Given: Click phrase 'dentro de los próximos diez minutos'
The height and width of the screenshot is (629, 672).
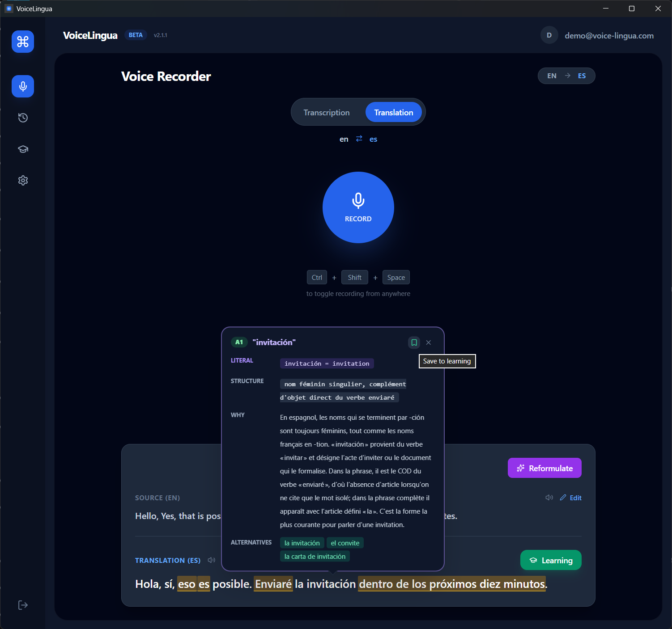Looking at the screenshot, I should 452,584.
